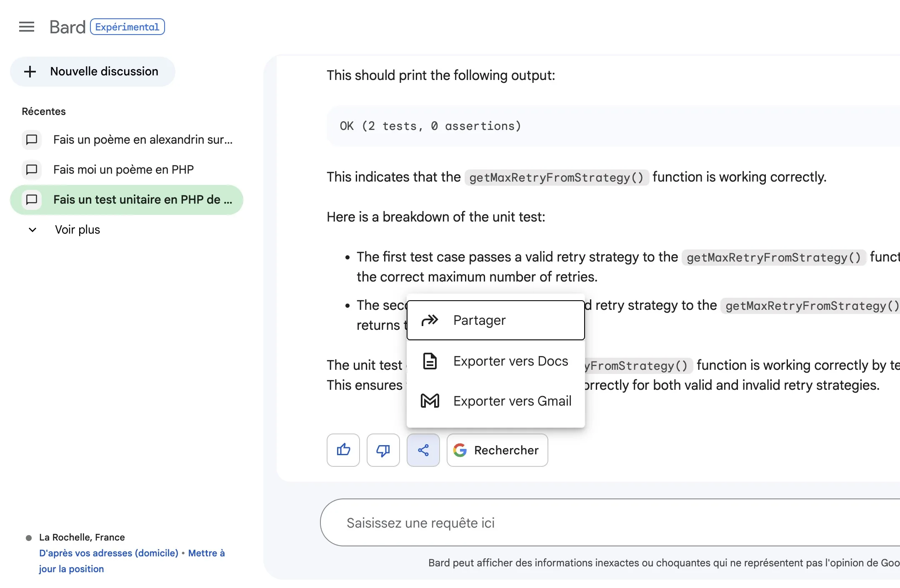Click the plus icon for new discussion
This screenshot has width=900, height=588.
pos(30,72)
